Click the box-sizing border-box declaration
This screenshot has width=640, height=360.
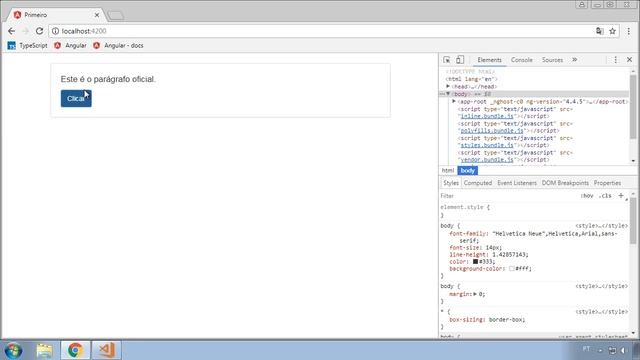[x=487, y=320]
